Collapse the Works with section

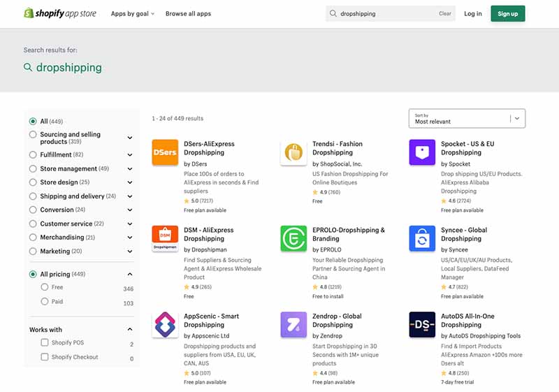(130, 329)
